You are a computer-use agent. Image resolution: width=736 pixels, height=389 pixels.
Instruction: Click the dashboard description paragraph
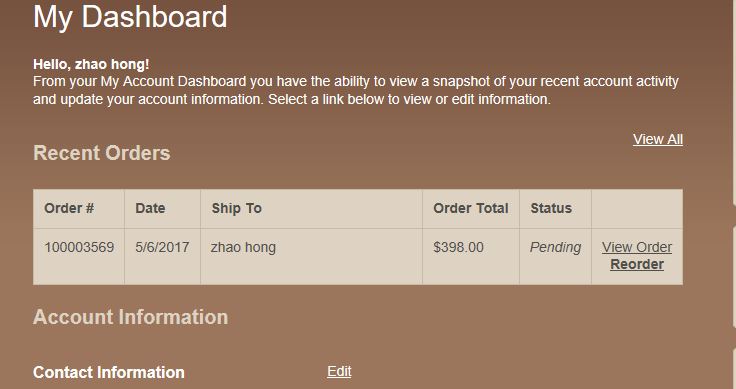pyautogui.click(x=356, y=90)
